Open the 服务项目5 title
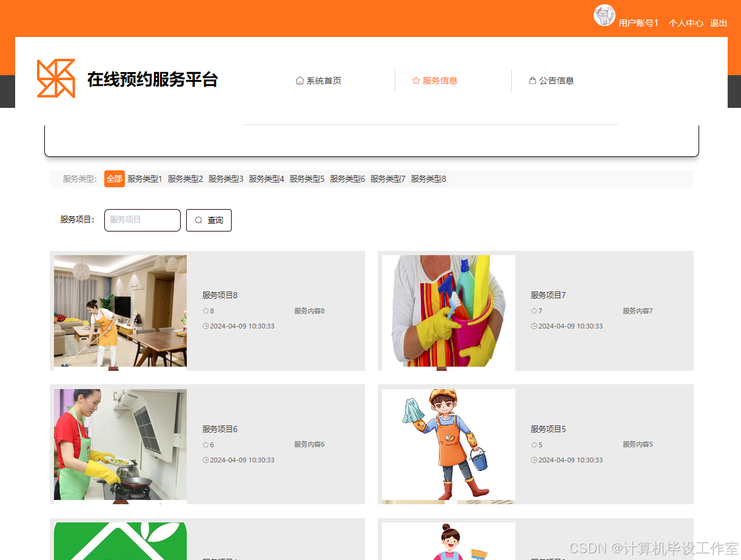This screenshot has width=741, height=560. [x=548, y=429]
